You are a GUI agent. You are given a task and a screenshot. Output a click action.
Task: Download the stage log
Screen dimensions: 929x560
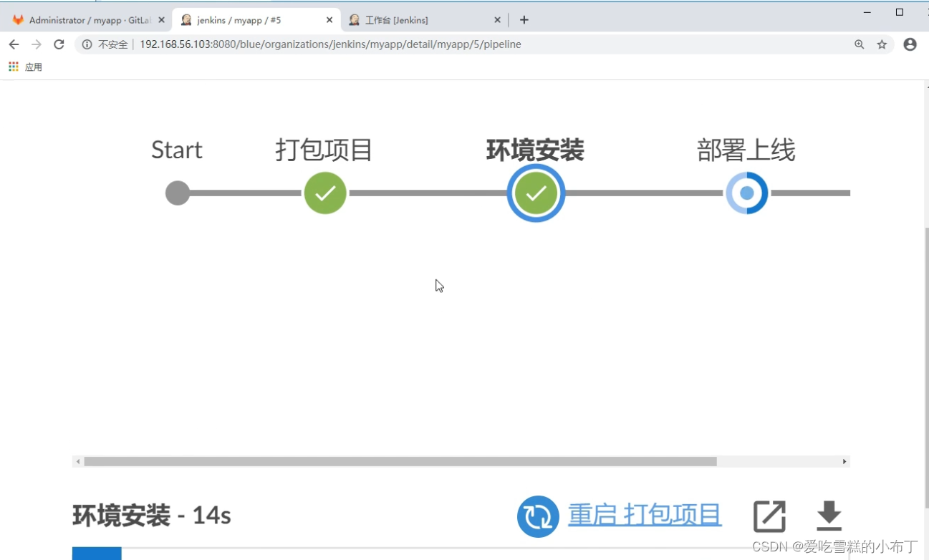point(829,516)
